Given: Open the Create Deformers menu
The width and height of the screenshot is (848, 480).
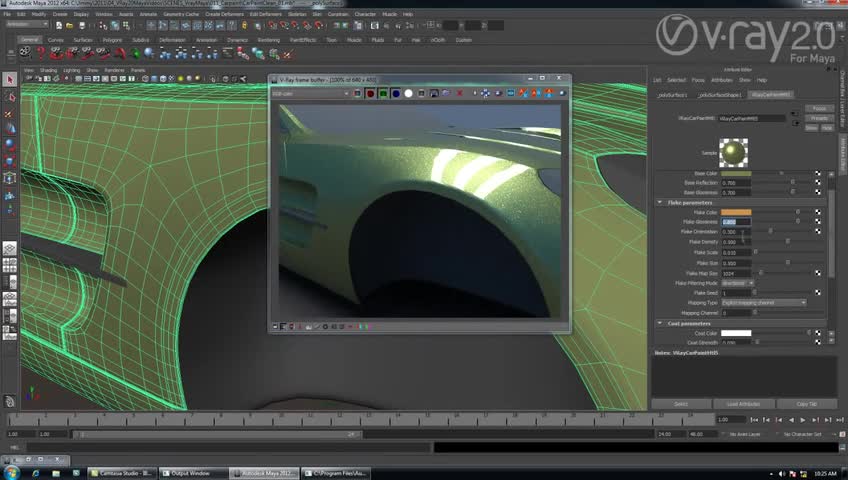Looking at the screenshot, I should [226, 14].
